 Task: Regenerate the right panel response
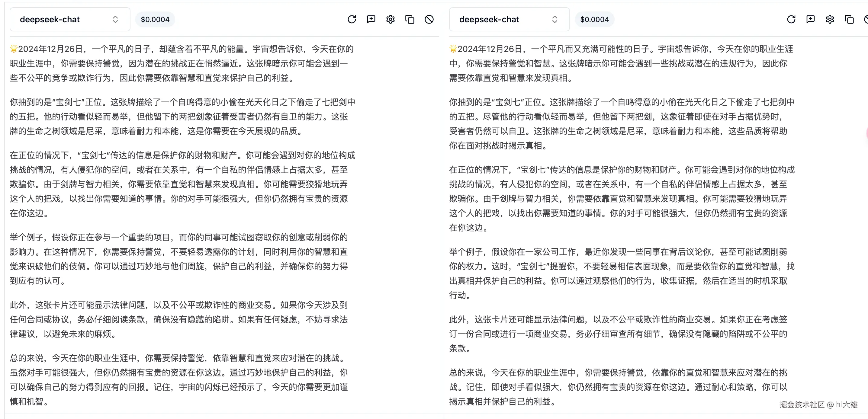[791, 20]
